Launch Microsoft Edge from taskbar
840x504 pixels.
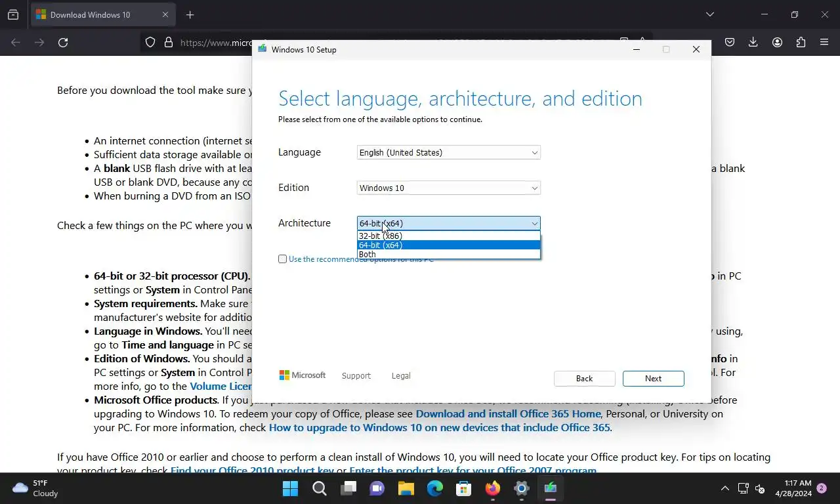[435, 488]
